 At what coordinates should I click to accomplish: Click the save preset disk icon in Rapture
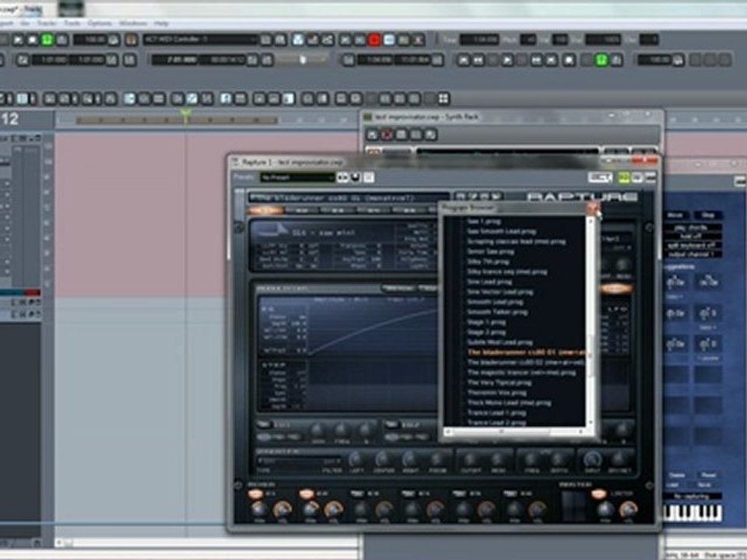356,177
